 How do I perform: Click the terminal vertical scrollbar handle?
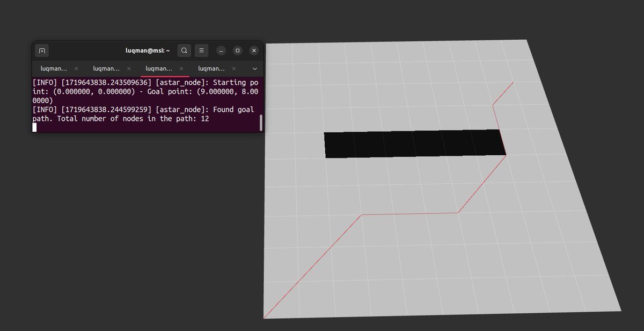tap(261, 123)
